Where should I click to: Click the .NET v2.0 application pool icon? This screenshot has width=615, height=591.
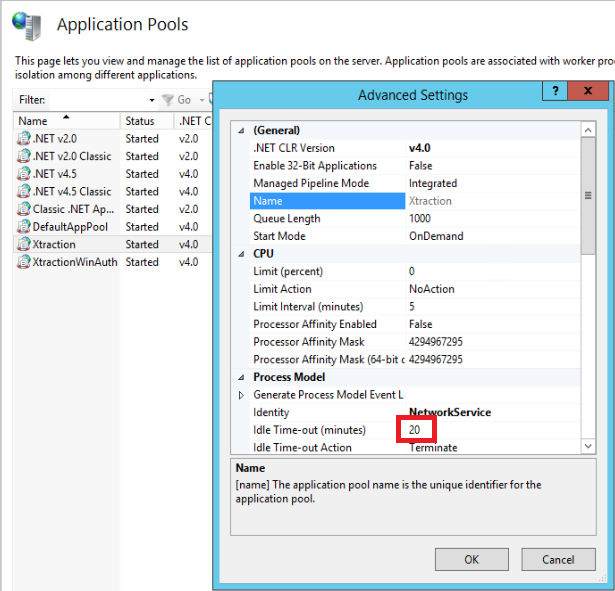coord(24,139)
